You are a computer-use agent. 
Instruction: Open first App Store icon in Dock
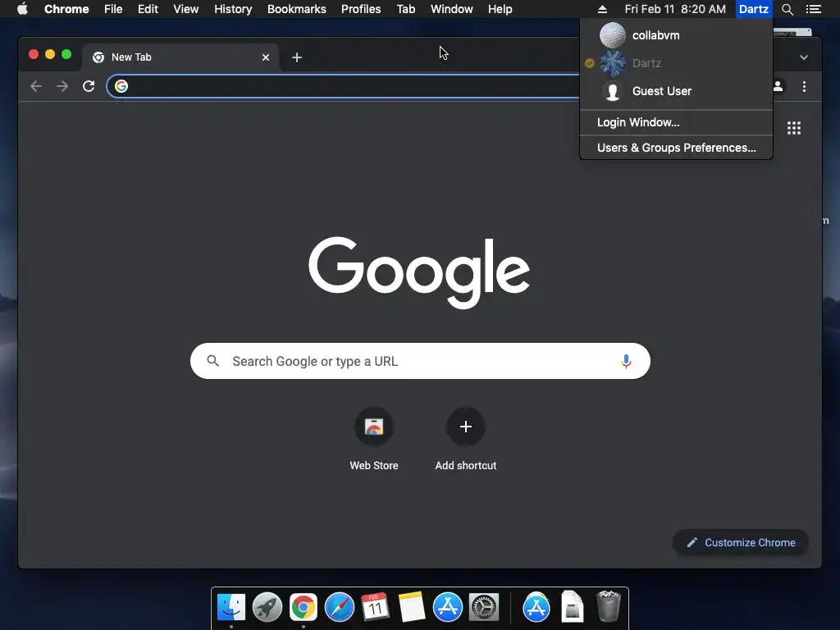(x=447, y=608)
